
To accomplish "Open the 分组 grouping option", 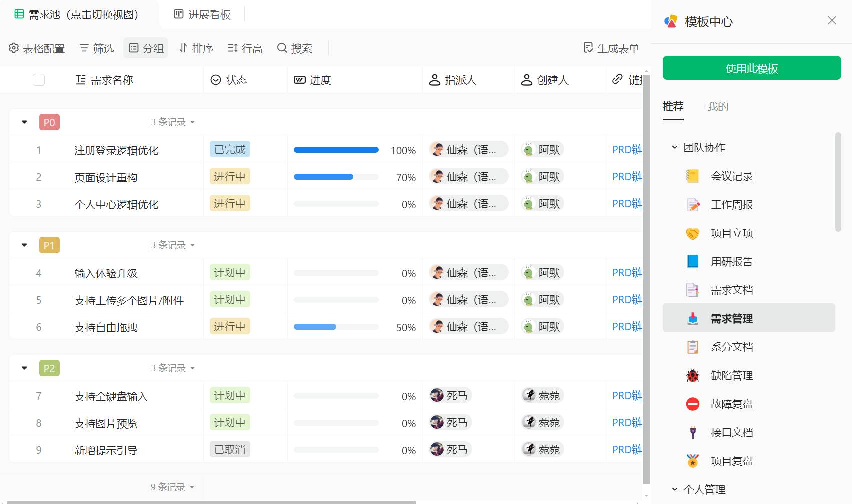I will pos(146,48).
